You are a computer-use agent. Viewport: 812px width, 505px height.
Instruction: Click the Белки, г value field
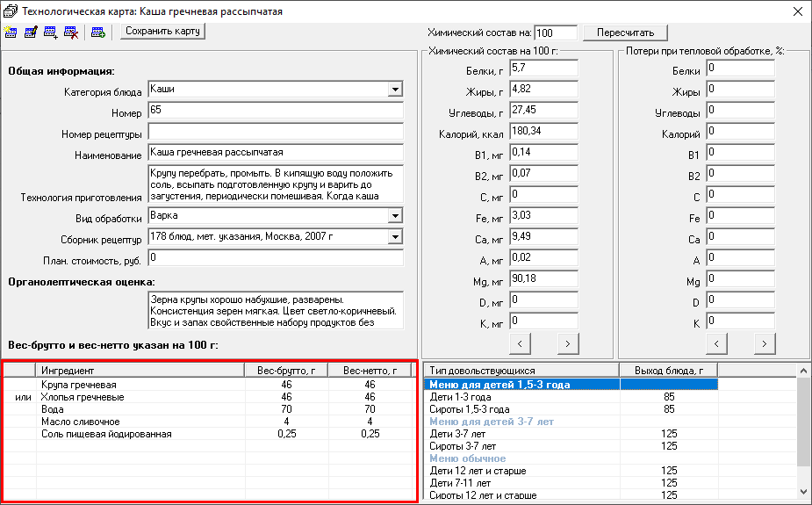[x=543, y=69]
